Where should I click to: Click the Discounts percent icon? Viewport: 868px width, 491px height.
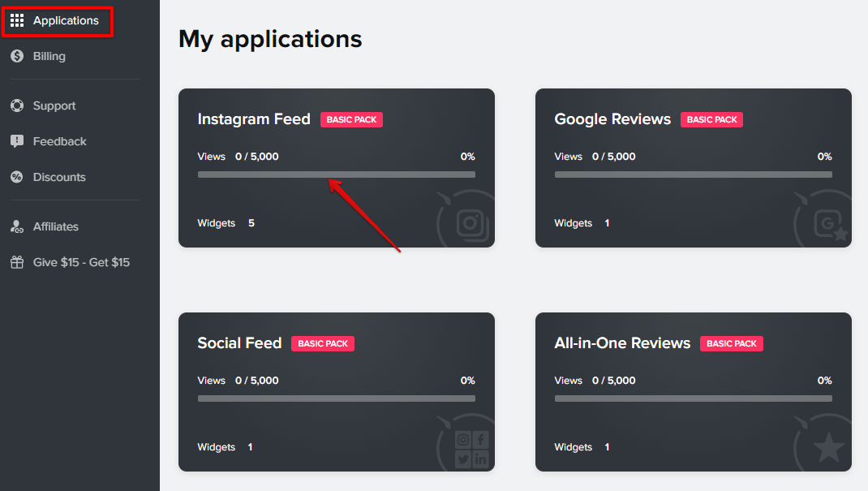(x=17, y=177)
